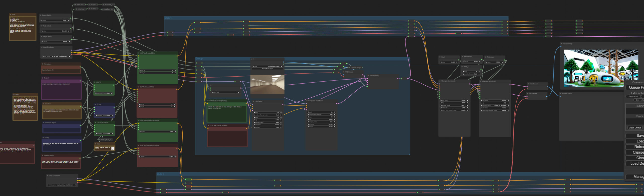Open sampler_name dropdown in the Predifusion node
This screenshot has width=644, height=196.
pos(267,122)
